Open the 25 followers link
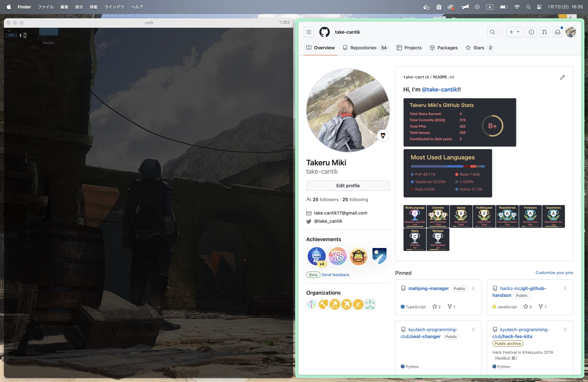Screen dimensions: 588x382 pos(325,199)
